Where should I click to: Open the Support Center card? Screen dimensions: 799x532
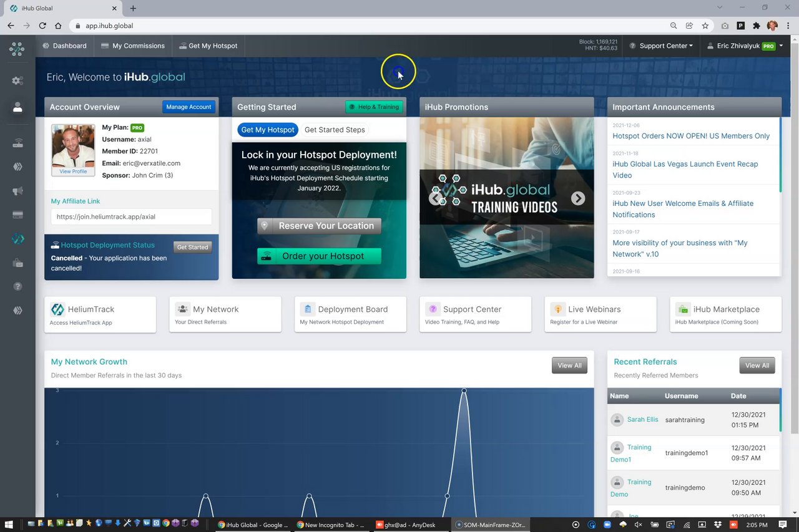tap(476, 314)
